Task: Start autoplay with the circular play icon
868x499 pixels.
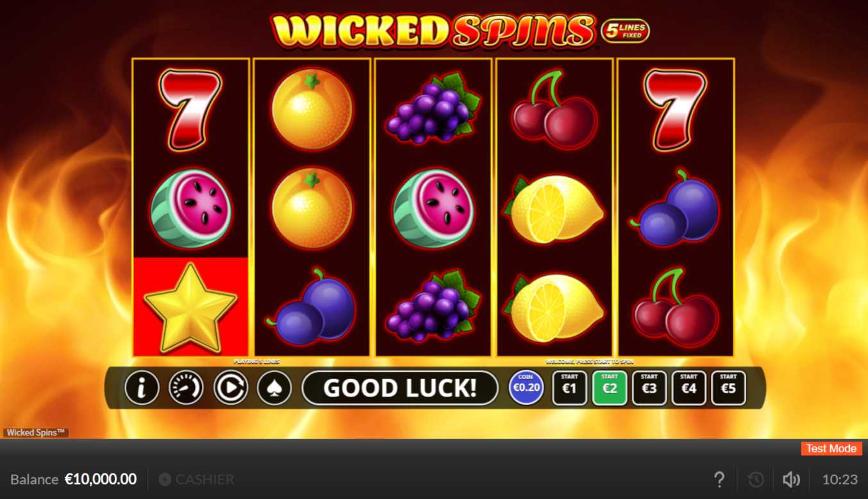Action: coord(231,388)
